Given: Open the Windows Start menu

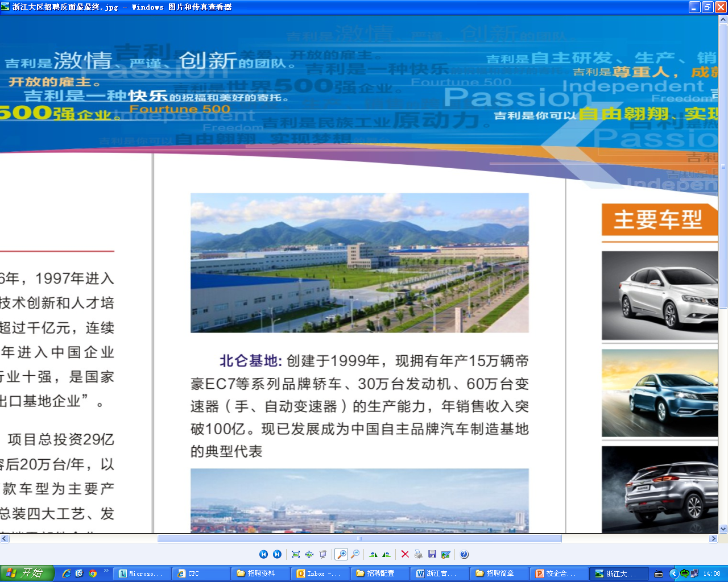Looking at the screenshot, I should pos(27,573).
